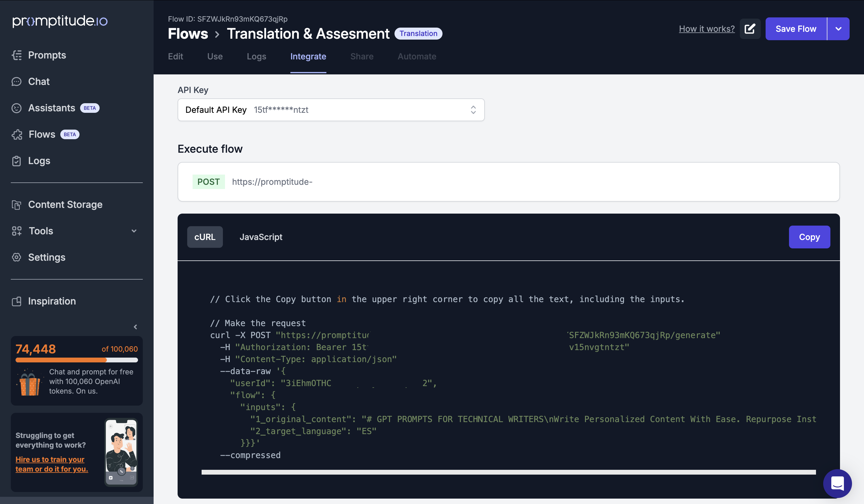
Task: Click the POST endpoint URL field
Action: [x=508, y=182]
